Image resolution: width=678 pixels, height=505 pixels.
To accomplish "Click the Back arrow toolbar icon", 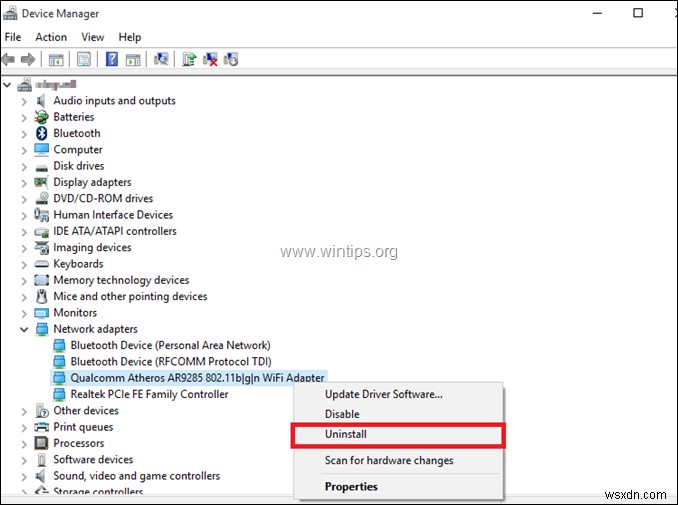I will [8, 59].
